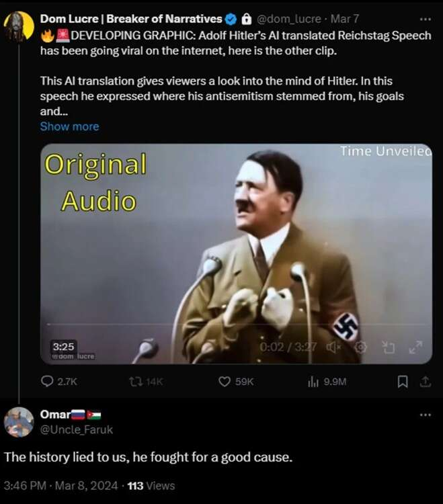Open the more options menu on Dom Lucre's tweet
This screenshot has width=443, height=504.
coord(425,19)
